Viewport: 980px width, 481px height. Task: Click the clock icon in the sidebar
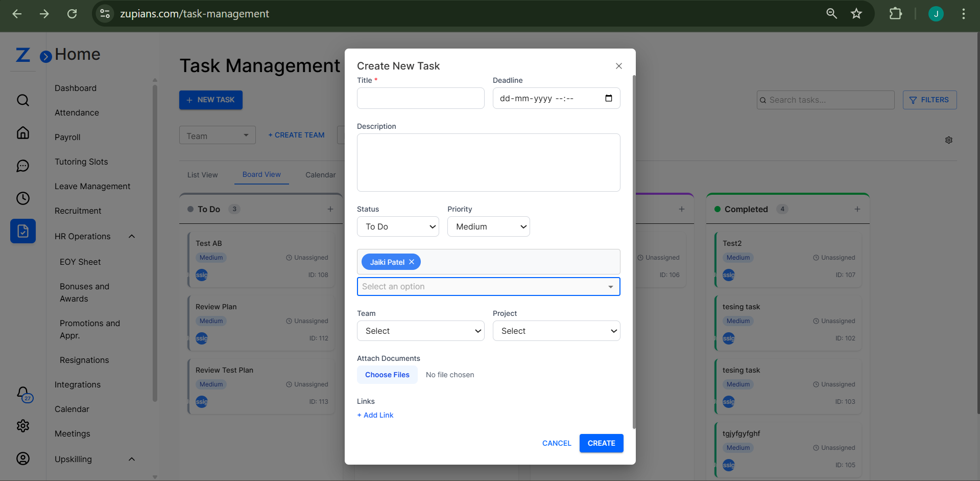click(22, 198)
